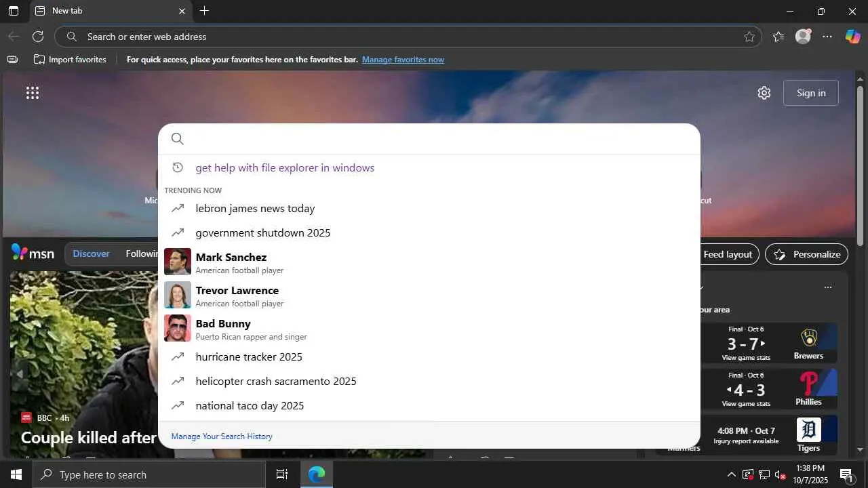868x488 pixels.
Task: Open Edge Settings and more menu
Action: pos(827,37)
